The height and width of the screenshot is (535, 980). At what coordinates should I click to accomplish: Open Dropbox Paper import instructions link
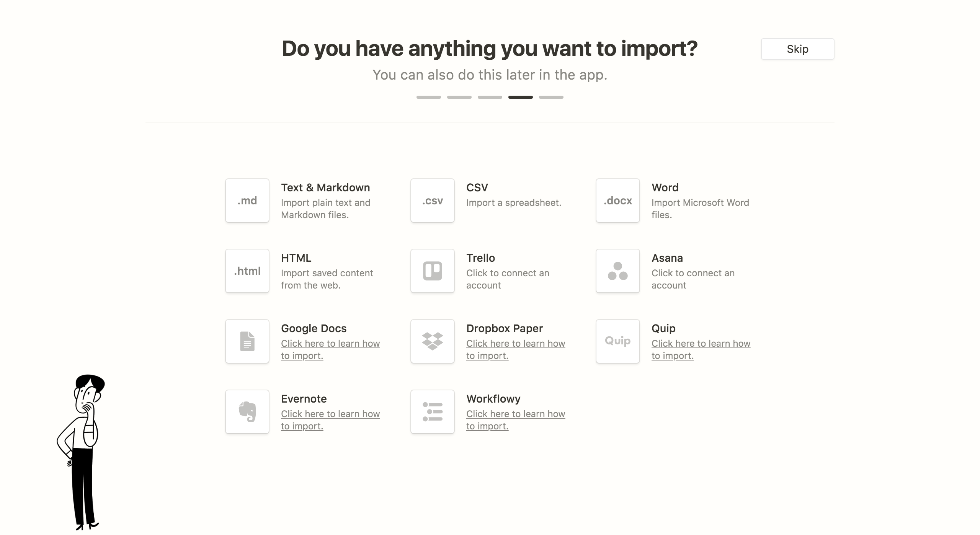click(516, 349)
